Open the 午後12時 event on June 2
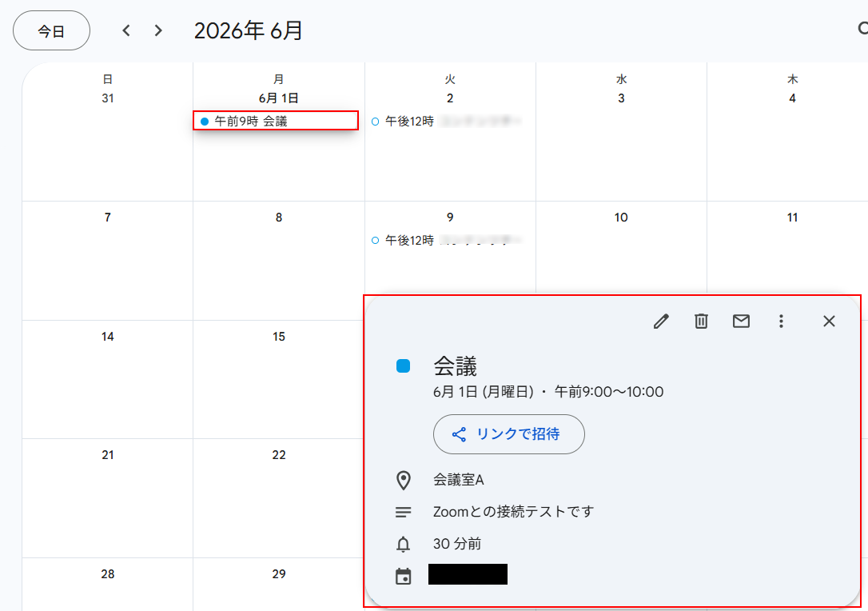Screen dimensions: 868x611 446,122
